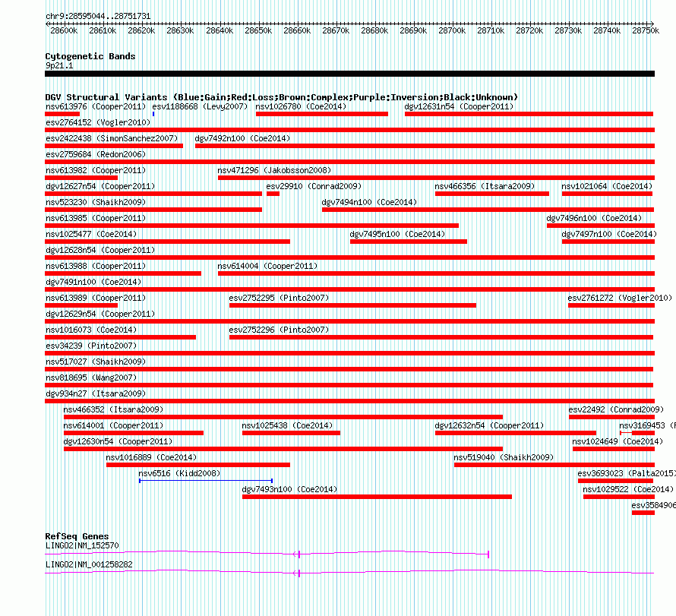Click nsv614004 (Cooper2011) label

click(267, 266)
